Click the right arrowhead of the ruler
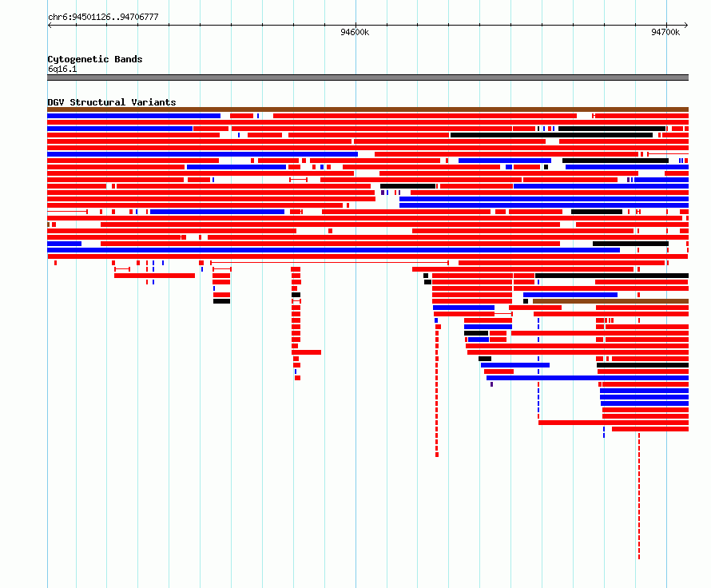711x588 pixels. [x=686, y=26]
